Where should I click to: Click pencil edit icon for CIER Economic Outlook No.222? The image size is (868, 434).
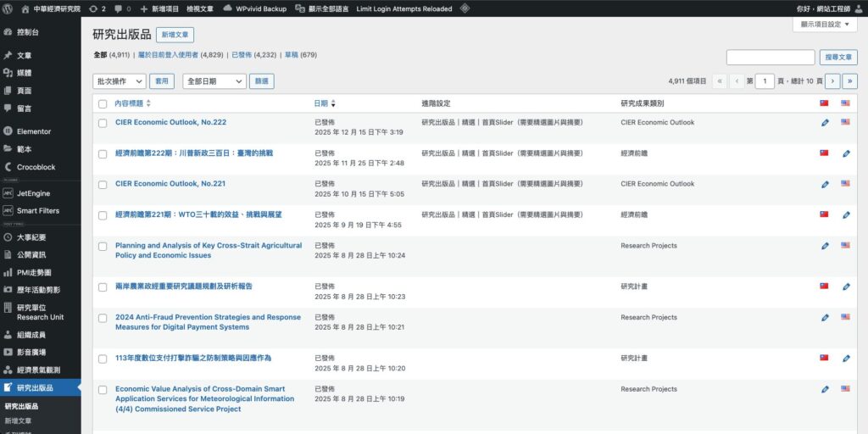click(x=825, y=123)
